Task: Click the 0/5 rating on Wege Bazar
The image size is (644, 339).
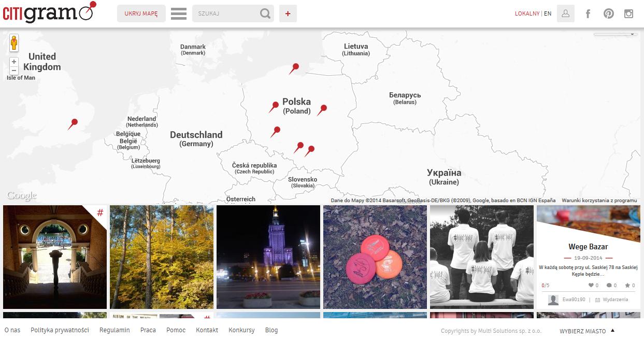Action: pos(546,286)
